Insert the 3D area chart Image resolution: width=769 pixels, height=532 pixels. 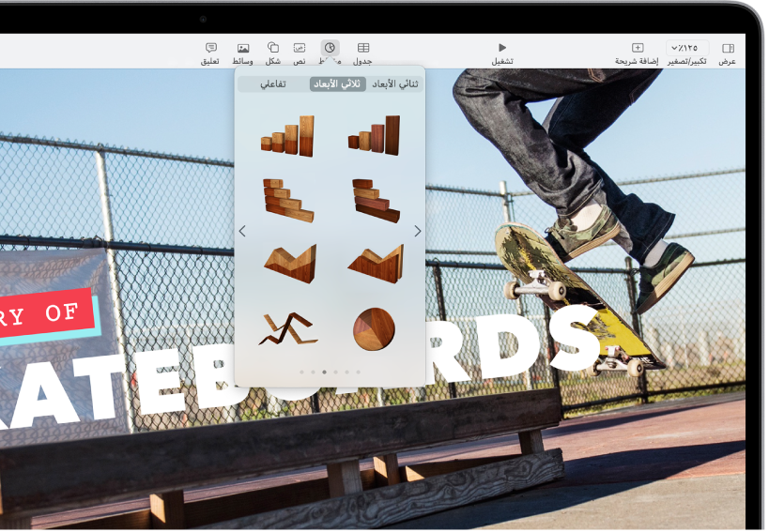(377, 264)
